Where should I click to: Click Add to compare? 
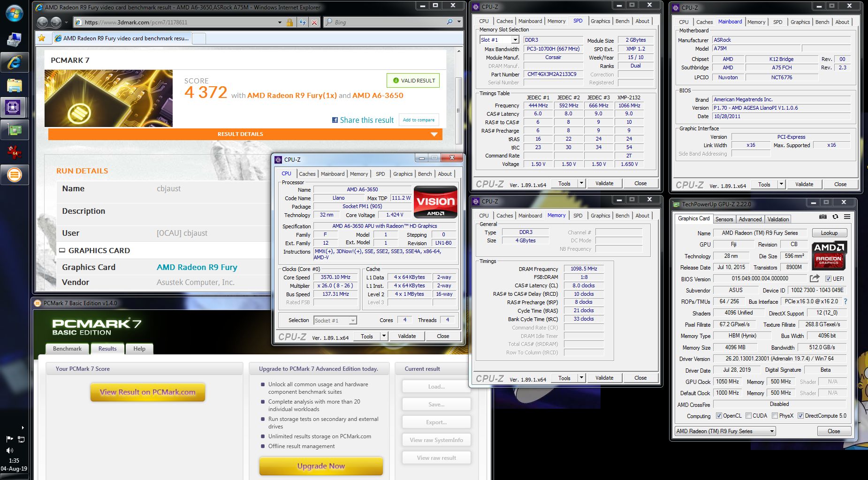coord(419,120)
